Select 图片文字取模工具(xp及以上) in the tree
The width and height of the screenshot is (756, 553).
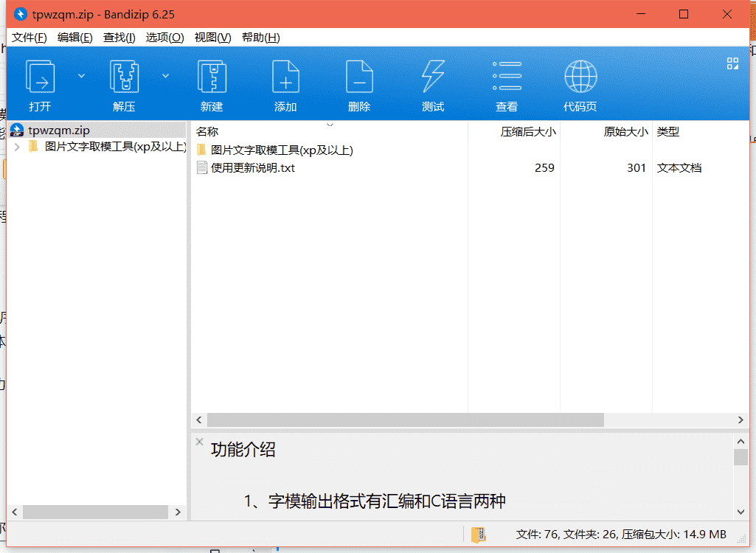(116, 147)
